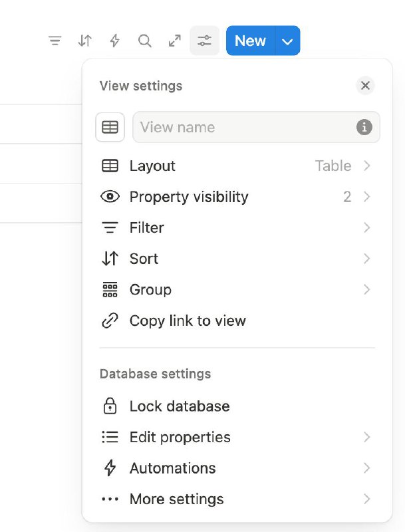Viewport: 405px width, 532px height.
Task: Click the View name input field
Action: point(256,127)
